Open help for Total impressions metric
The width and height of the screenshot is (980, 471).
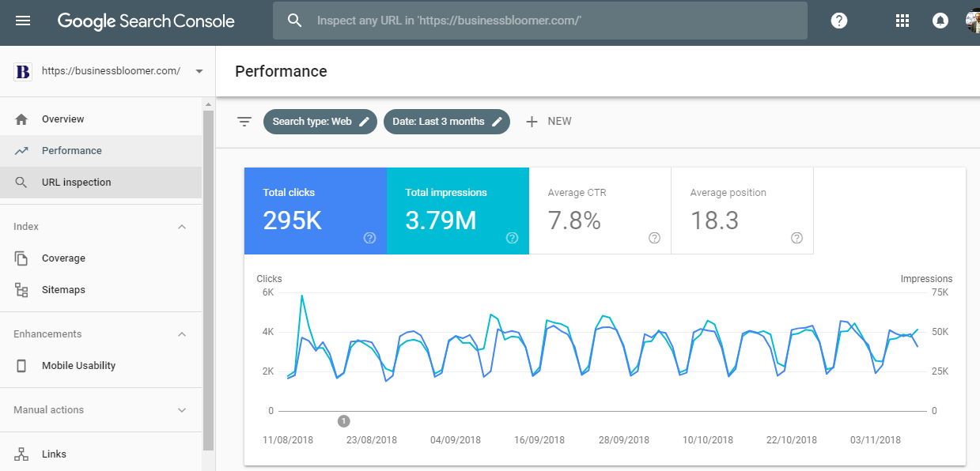(512, 238)
